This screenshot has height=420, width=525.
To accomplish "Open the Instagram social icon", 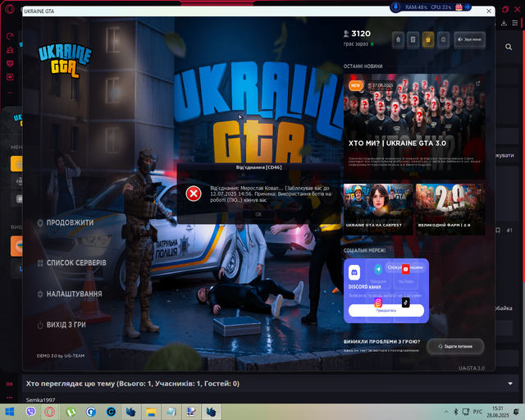I will pyautogui.click(x=378, y=303).
